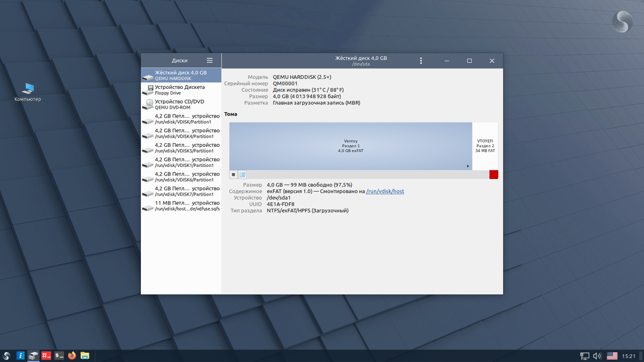Switch keyboard layout via US flag
The height and width of the screenshot is (362, 644).
coord(612,356)
